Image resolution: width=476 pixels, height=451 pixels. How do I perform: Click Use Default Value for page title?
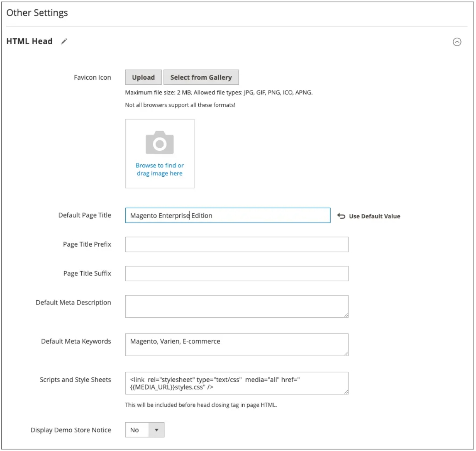pyautogui.click(x=374, y=216)
